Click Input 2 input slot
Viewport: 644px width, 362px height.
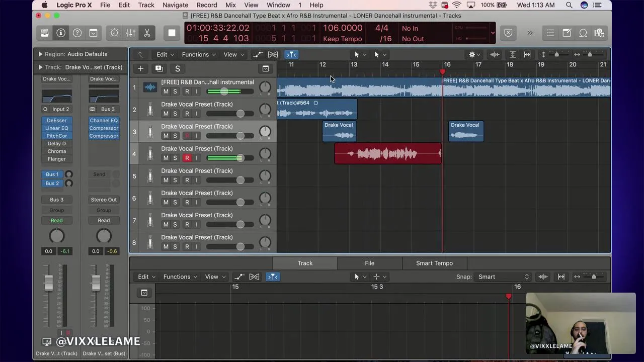tap(60, 109)
